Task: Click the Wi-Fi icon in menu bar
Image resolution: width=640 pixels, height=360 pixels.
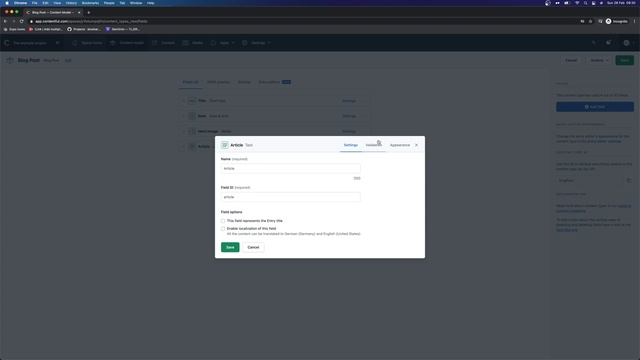Action: [x=577, y=3]
